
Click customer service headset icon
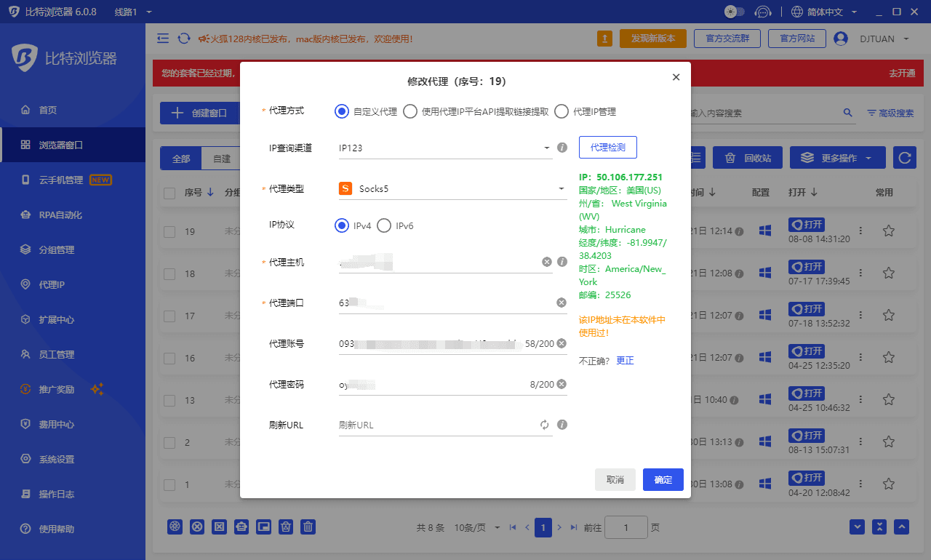762,12
